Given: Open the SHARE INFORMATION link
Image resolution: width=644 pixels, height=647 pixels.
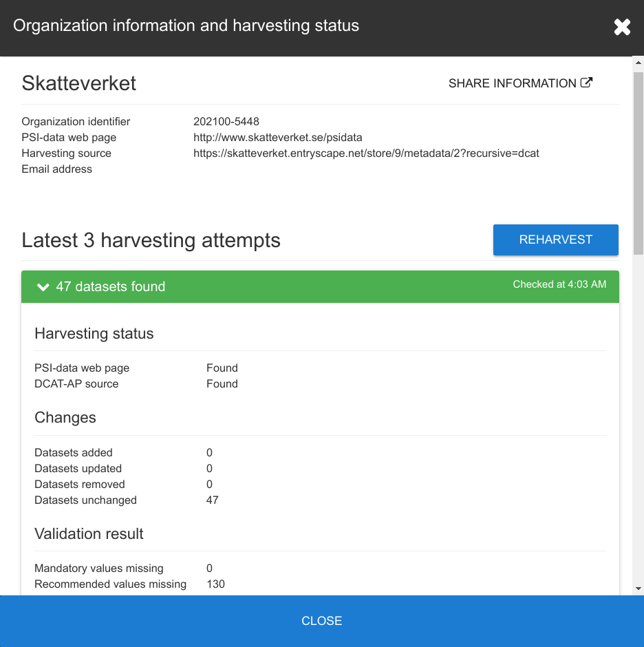Looking at the screenshot, I should (521, 83).
